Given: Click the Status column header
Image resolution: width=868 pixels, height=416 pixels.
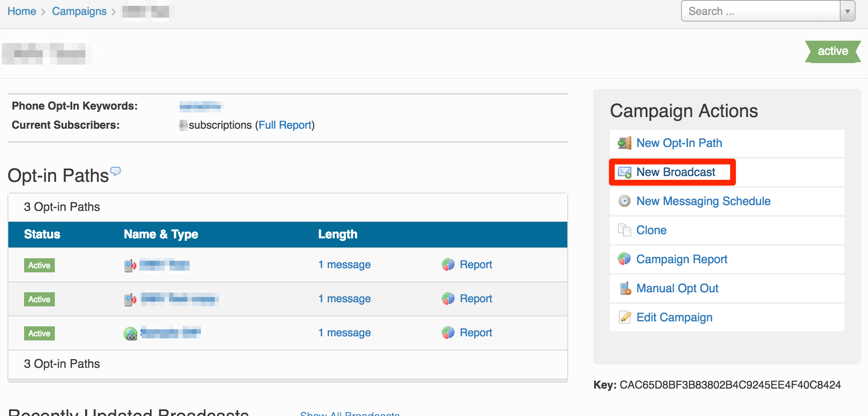Looking at the screenshot, I should click(x=42, y=234).
